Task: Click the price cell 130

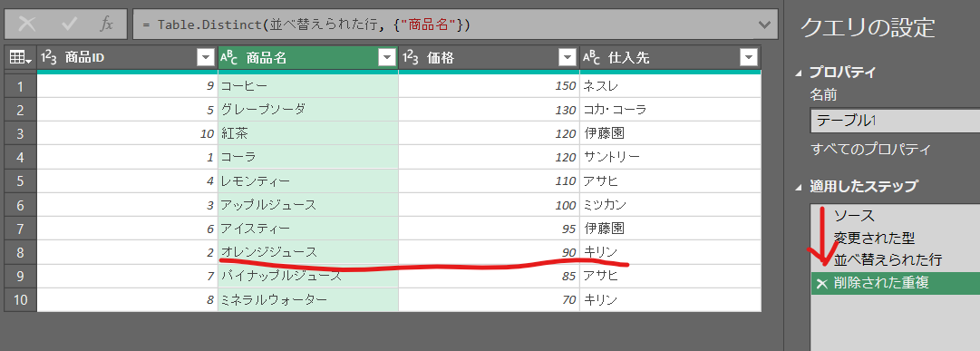Action: (x=489, y=110)
